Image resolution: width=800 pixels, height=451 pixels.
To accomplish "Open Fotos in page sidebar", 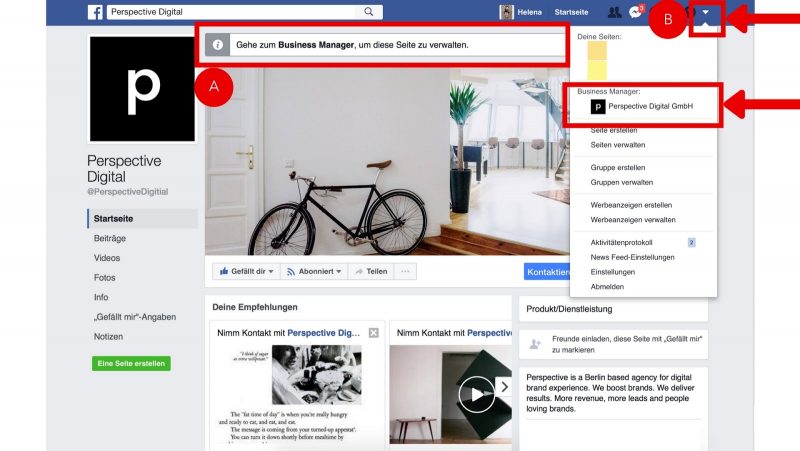I will pyautogui.click(x=105, y=278).
